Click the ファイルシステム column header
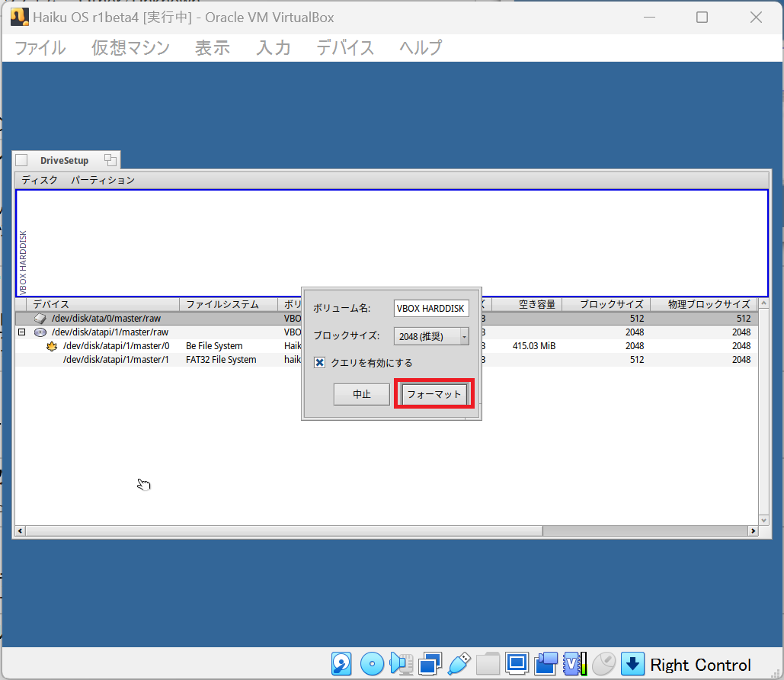 pyautogui.click(x=229, y=304)
